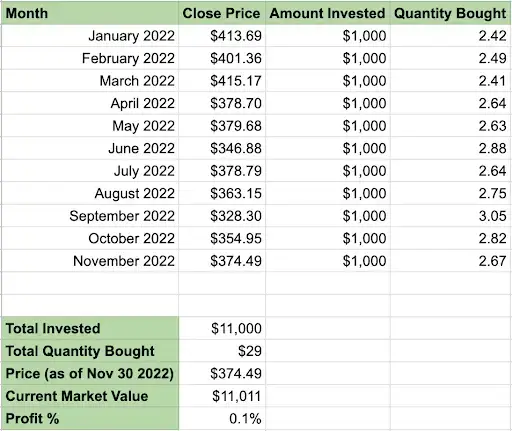Select the Month header cell
The width and height of the screenshot is (512, 431).
90,13
